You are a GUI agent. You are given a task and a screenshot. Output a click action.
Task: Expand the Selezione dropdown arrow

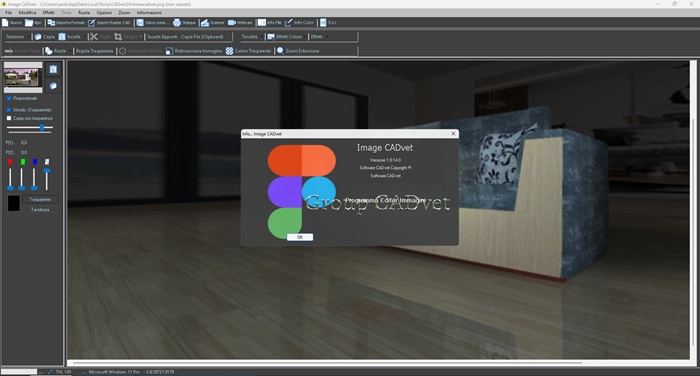click(29, 37)
